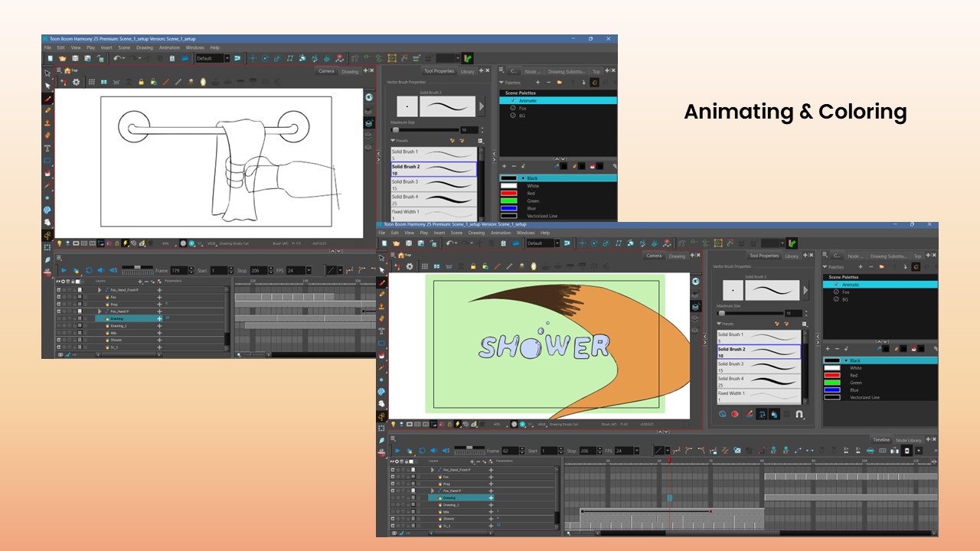Expand brush preview arrow in Shower window
Image resolution: width=980 pixels, height=551 pixels.
coord(805,291)
